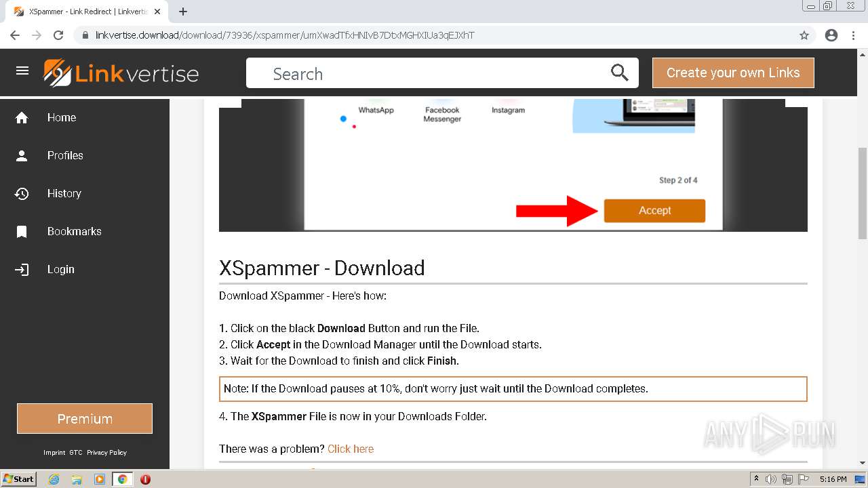Viewport: 868px width, 488px height.
Task: Click the Bookmarks ribbon icon
Action: [x=22, y=232]
